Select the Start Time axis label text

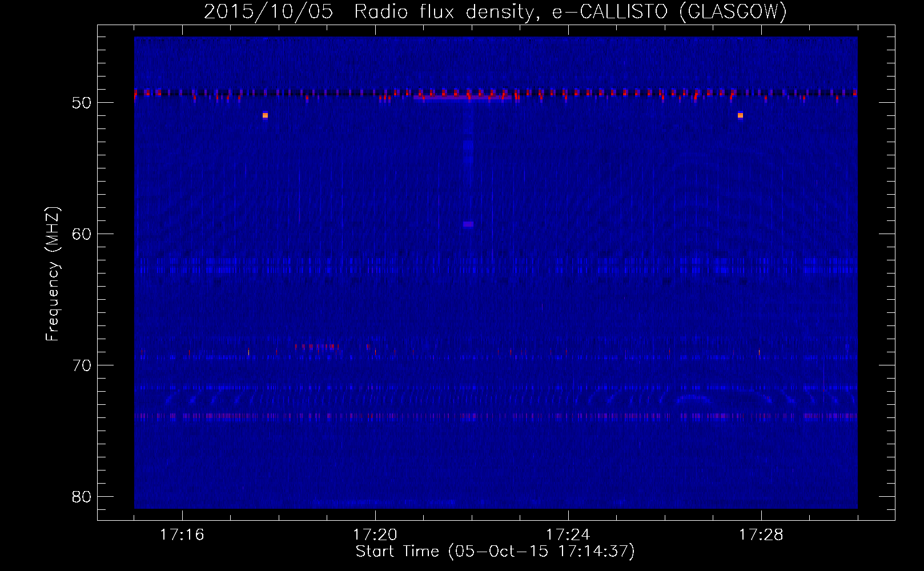[x=495, y=552]
